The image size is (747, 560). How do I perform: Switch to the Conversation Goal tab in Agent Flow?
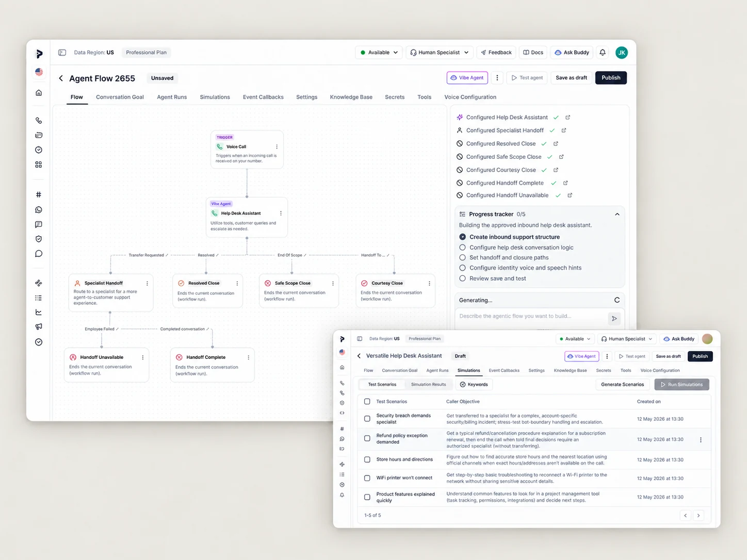coord(120,97)
